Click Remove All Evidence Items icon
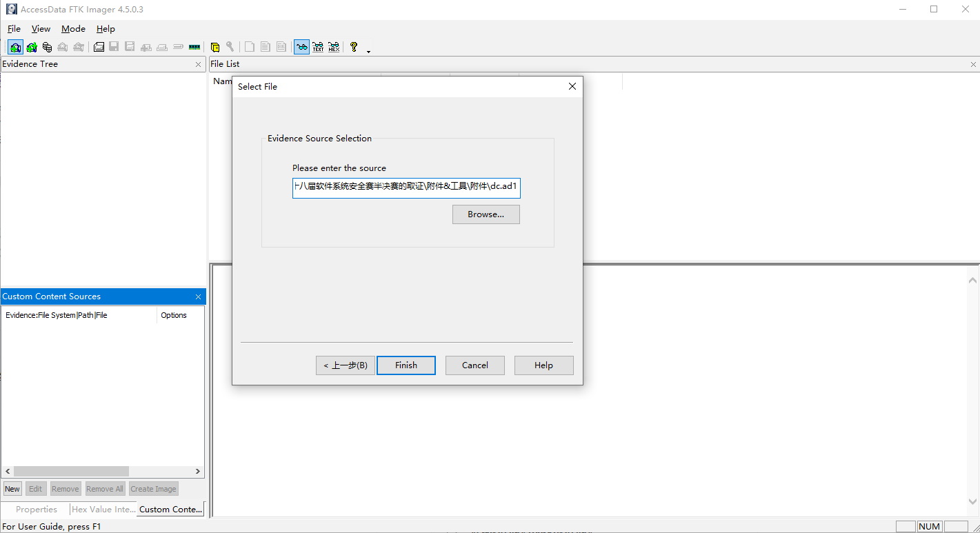The image size is (980, 533). (x=79, y=47)
